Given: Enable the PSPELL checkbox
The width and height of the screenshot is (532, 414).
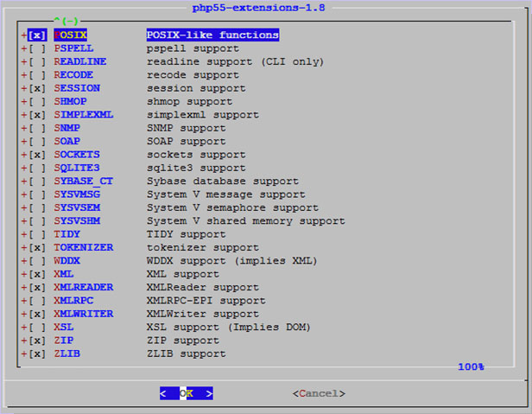Looking at the screenshot, I should pos(37,48).
